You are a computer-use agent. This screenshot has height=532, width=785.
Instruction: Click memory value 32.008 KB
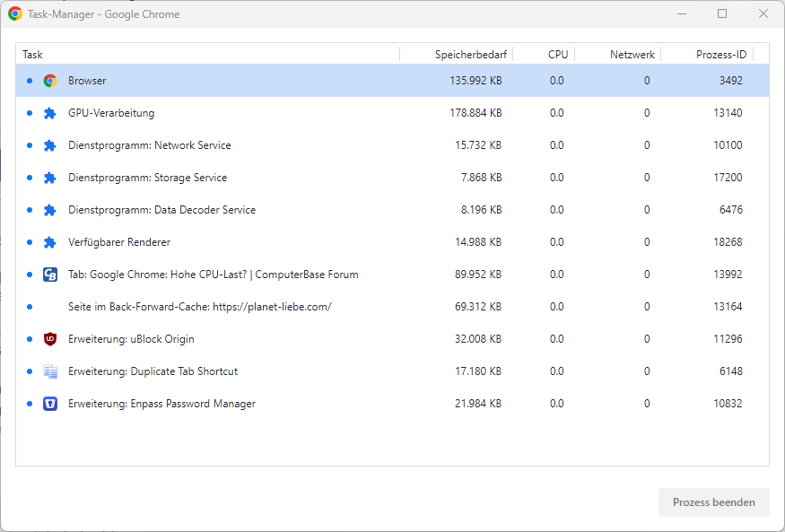pyautogui.click(x=478, y=339)
